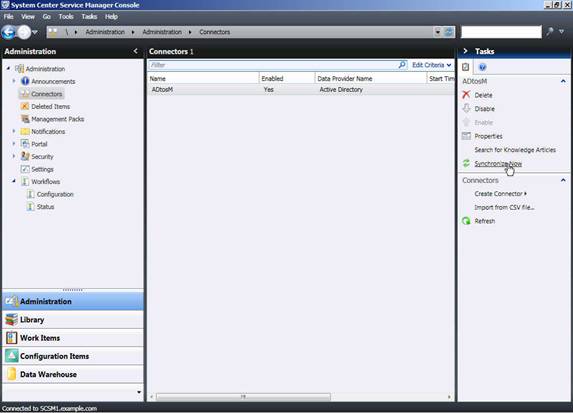Click the Security users icon
This screenshot has height=413, width=573.
[25, 156]
